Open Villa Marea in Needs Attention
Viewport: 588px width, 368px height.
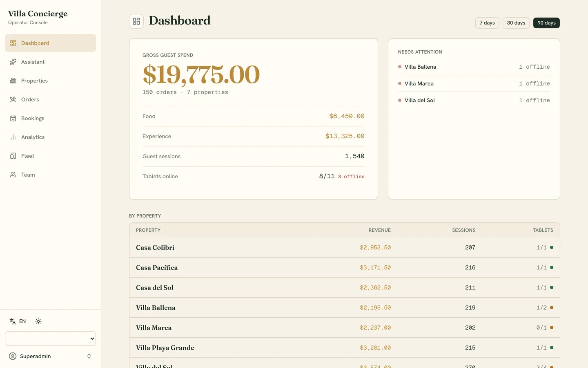pyautogui.click(x=474, y=83)
